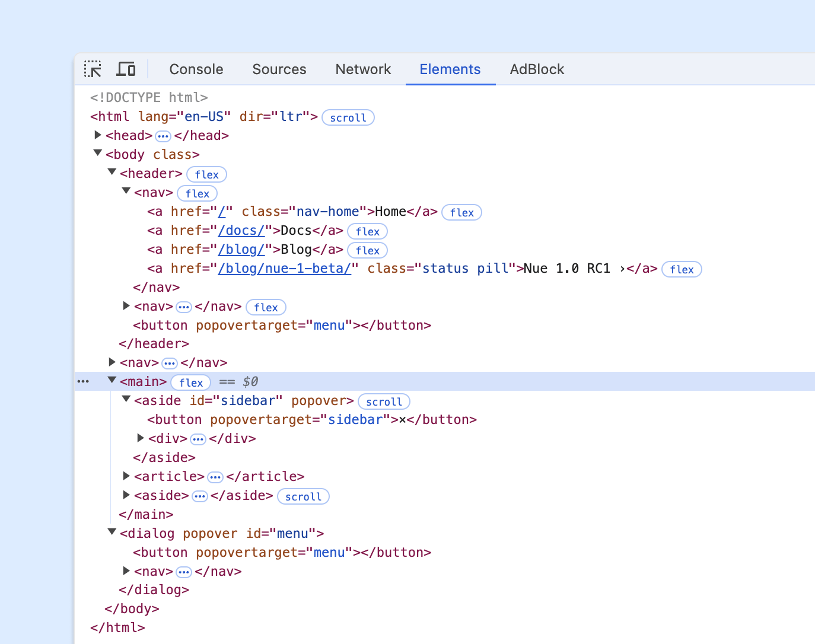This screenshot has width=815, height=644.
Task: Toggle flex badge on collapsed header nav
Action: point(266,307)
